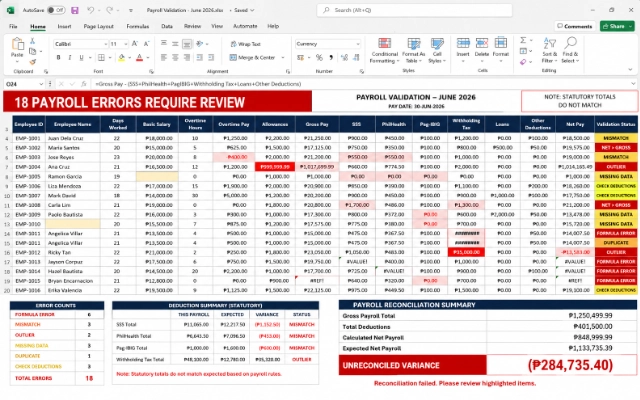This screenshot has width=640, height=400.
Task: Click the Decrease Indent icon
Action: (x=200, y=58)
